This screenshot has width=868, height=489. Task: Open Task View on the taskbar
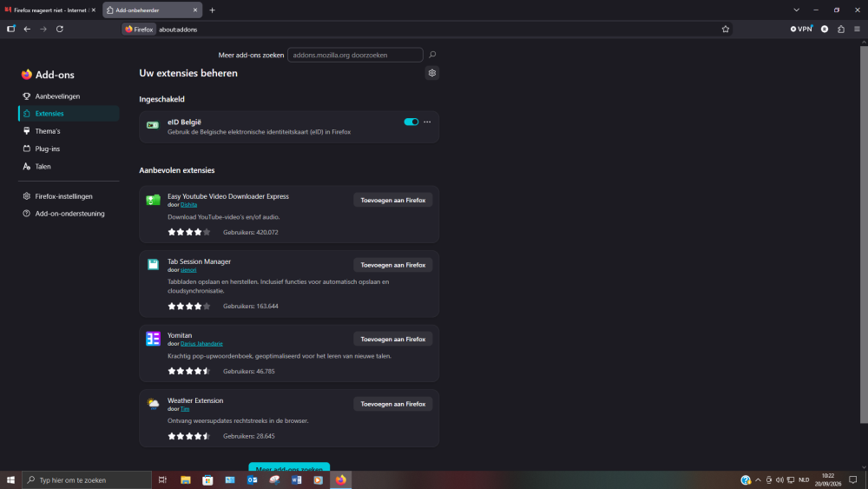(162, 479)
